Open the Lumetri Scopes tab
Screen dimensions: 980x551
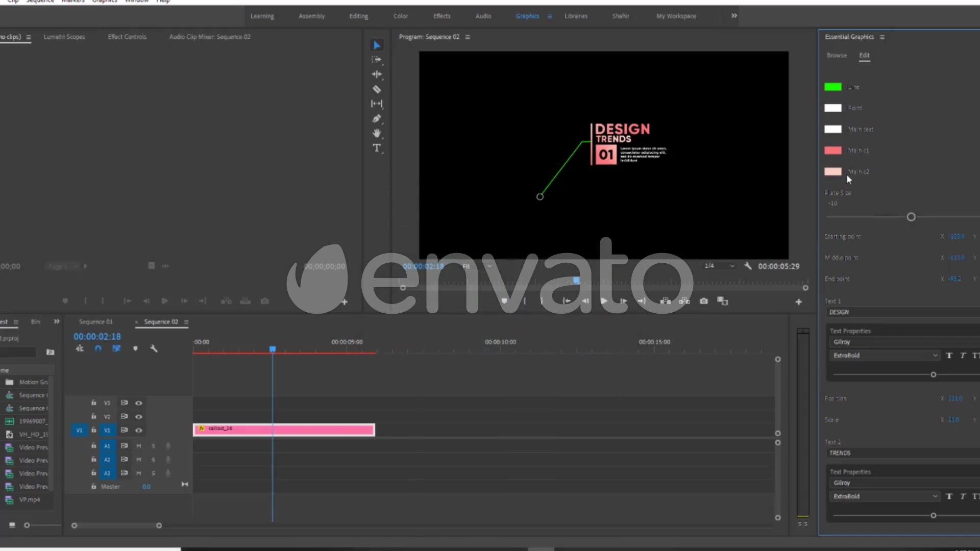click(64, 37)
